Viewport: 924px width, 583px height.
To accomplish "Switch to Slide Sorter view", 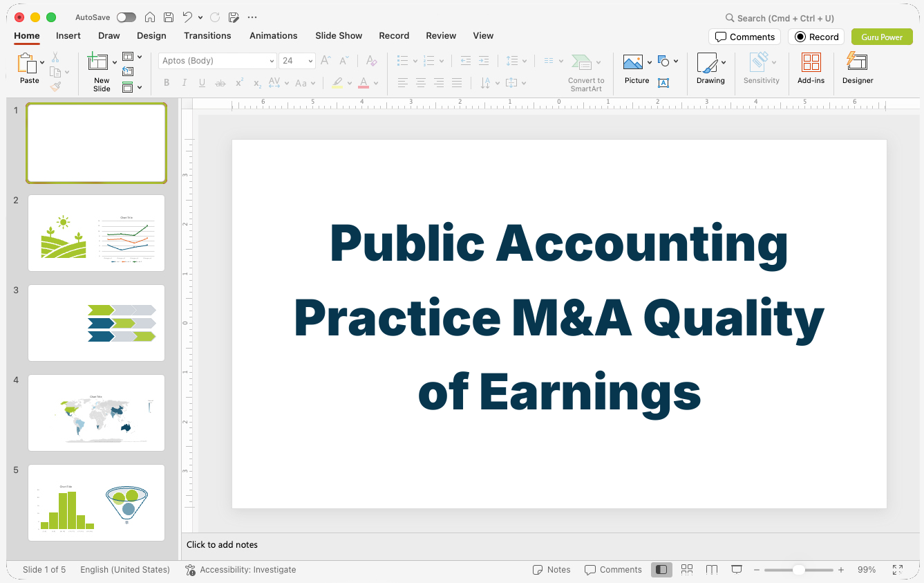I will [687, 570].
